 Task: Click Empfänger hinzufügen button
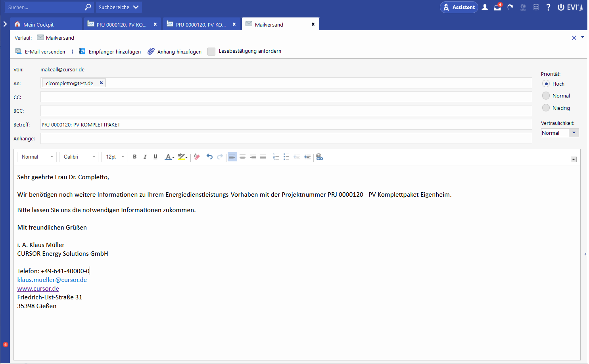click(110, 52)
